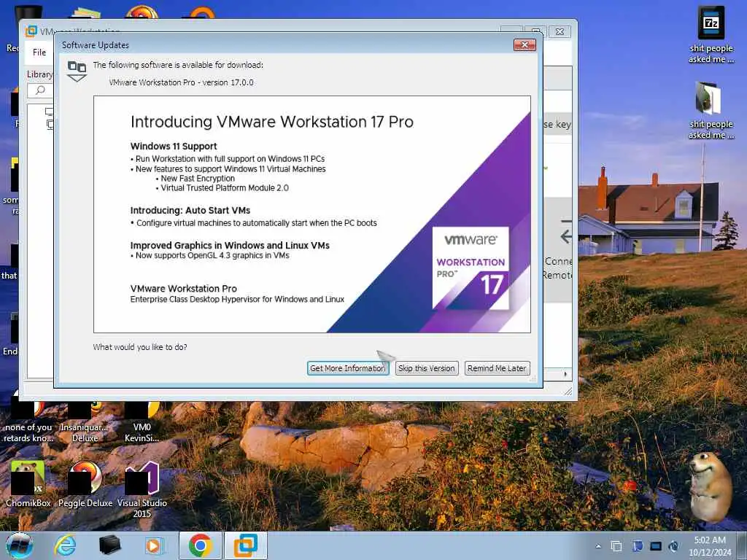
Task: Click the Library search magnifier in VMware window
Action: point(41,90)
